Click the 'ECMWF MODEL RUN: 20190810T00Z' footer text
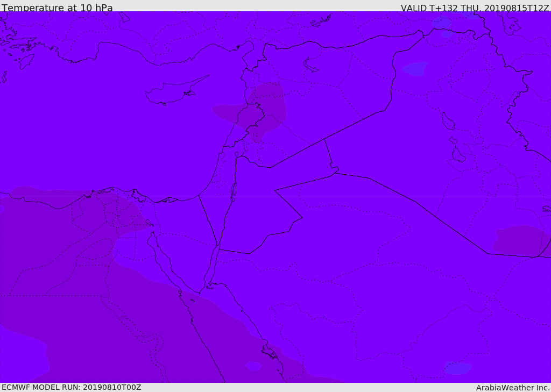Image resolution: width=551 pixels, height=392 pixels. pos(72,387)
